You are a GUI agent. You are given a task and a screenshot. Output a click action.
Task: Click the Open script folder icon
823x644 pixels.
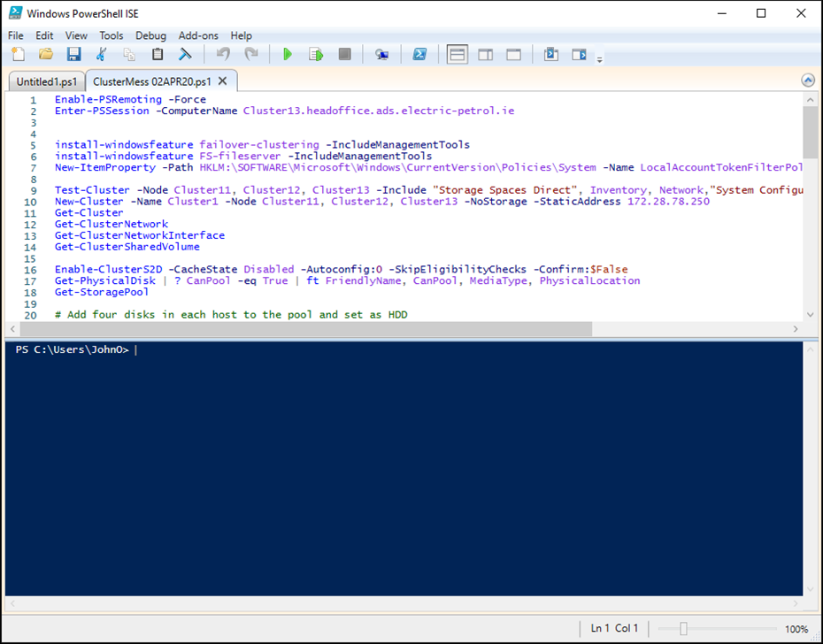[46, 55]
